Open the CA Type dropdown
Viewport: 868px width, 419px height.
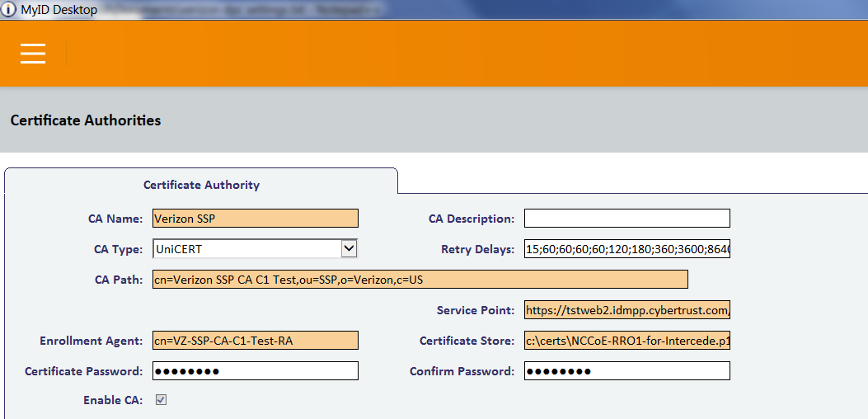256,249
